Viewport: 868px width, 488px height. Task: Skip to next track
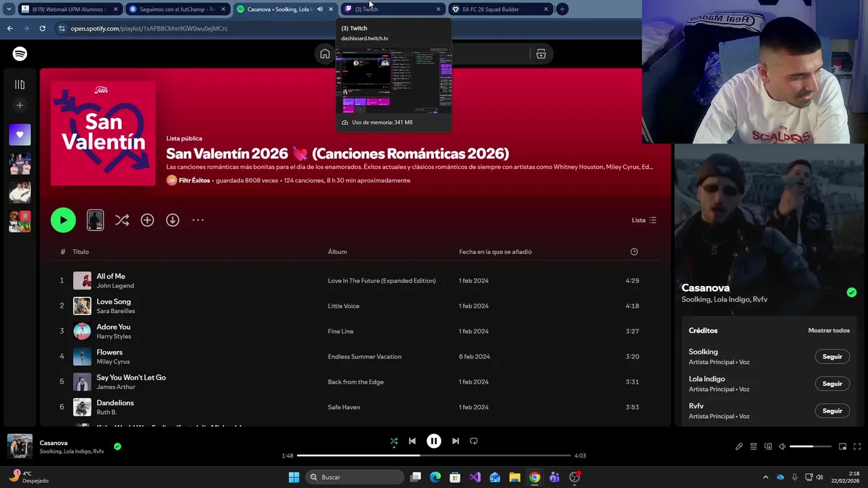pyautogui.click(x=456, y=441)
